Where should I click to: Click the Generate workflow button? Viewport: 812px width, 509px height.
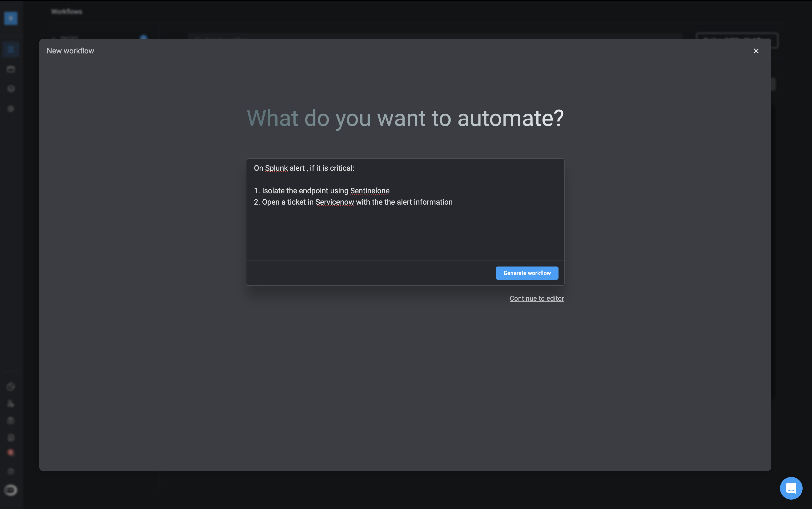pyautogui.click(x=527, y=273)
